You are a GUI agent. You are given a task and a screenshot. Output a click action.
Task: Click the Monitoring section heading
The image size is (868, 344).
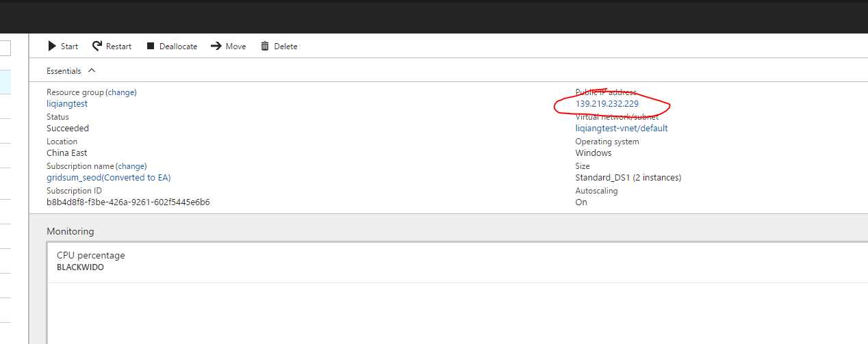pos(71,231)
